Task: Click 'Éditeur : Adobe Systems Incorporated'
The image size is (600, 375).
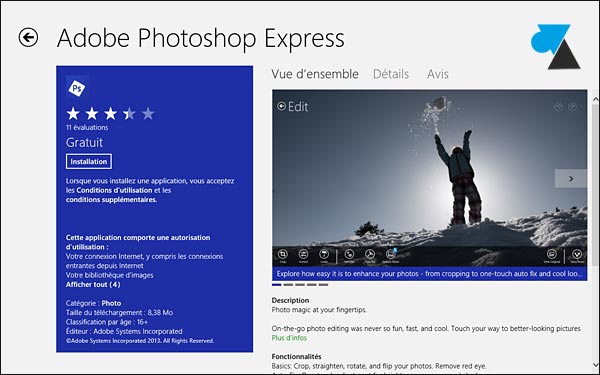Action: (x=124, y=331)
